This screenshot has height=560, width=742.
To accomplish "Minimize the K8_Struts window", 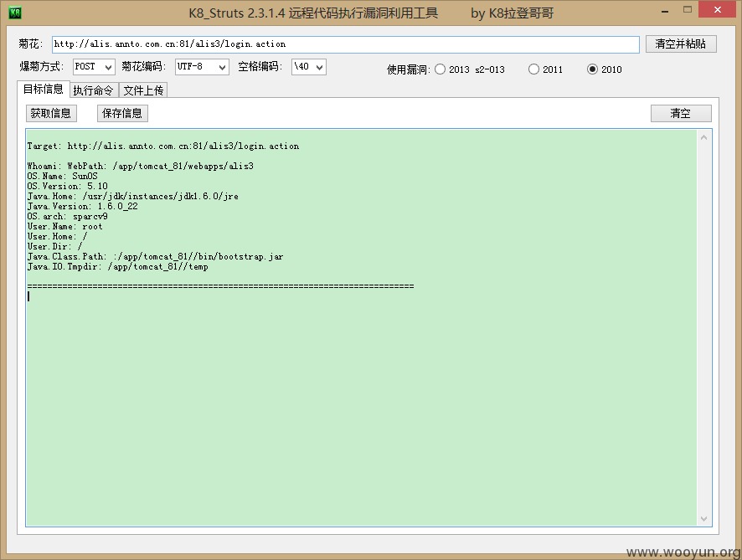I will click(665, 10).
